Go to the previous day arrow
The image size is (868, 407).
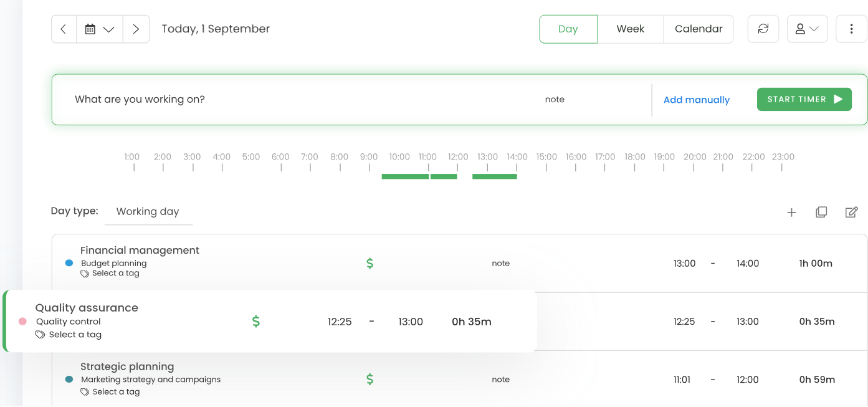click(64, 29)
